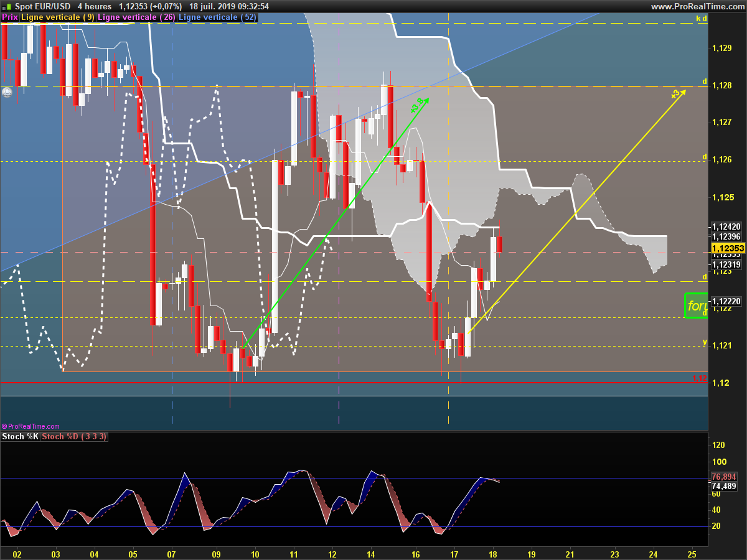Click the 100 level on the stochastic scale
This screenshot has height=560, width=747.
[x=718, y=462]
